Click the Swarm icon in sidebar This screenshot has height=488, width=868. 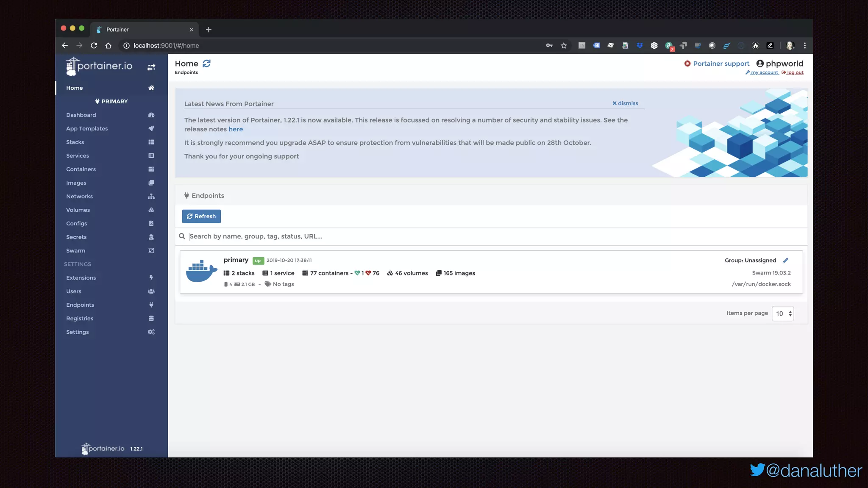click(x=151, y=251)
